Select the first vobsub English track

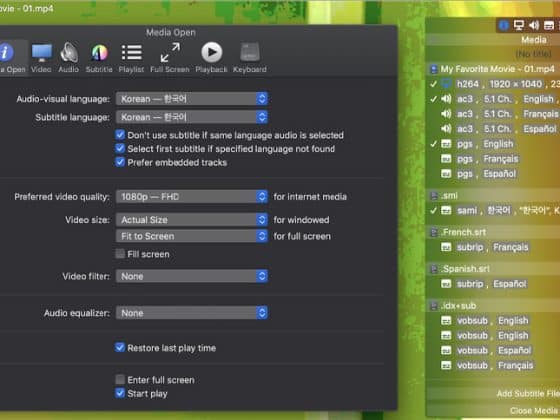(494, 321)
